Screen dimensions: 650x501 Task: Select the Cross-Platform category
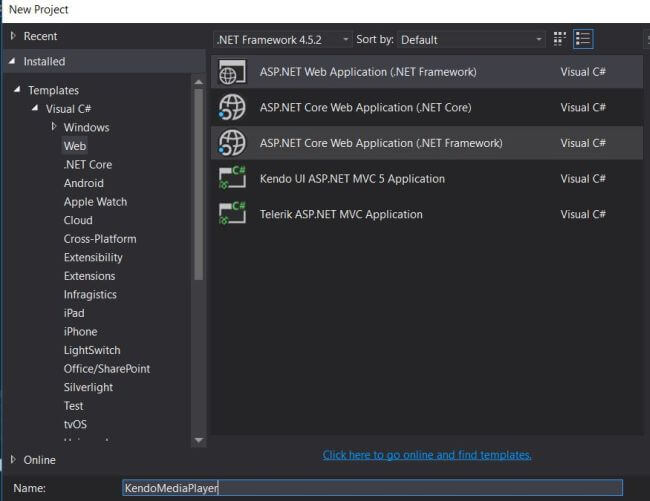100,239
